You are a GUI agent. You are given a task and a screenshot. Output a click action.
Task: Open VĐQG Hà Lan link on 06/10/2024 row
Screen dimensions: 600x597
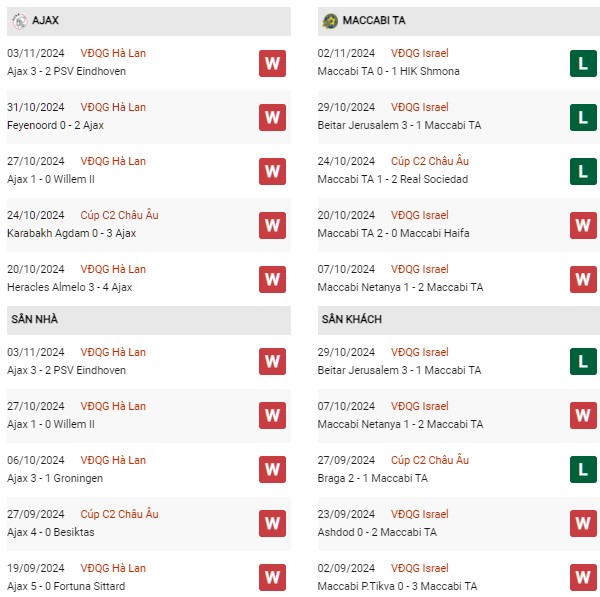point(113,460)
